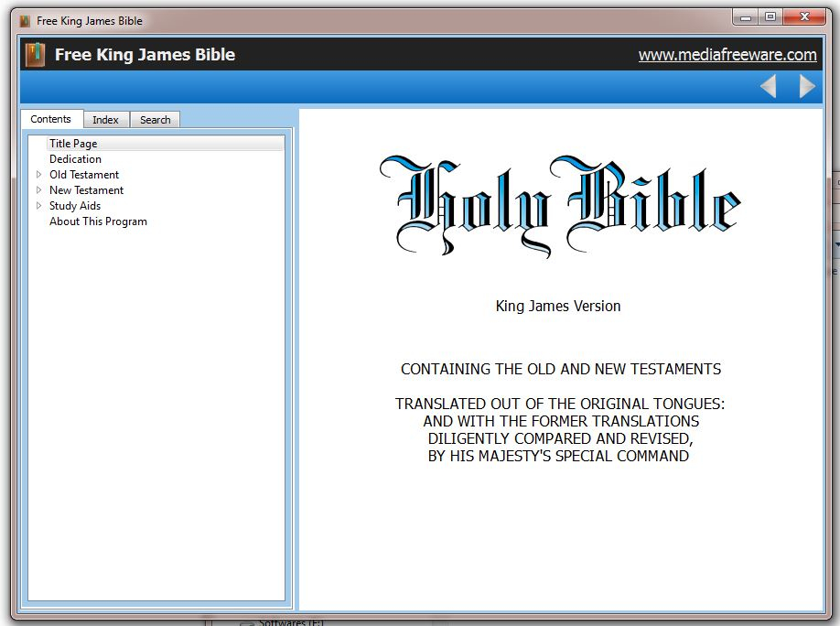Select Title Page in contents

73,144
